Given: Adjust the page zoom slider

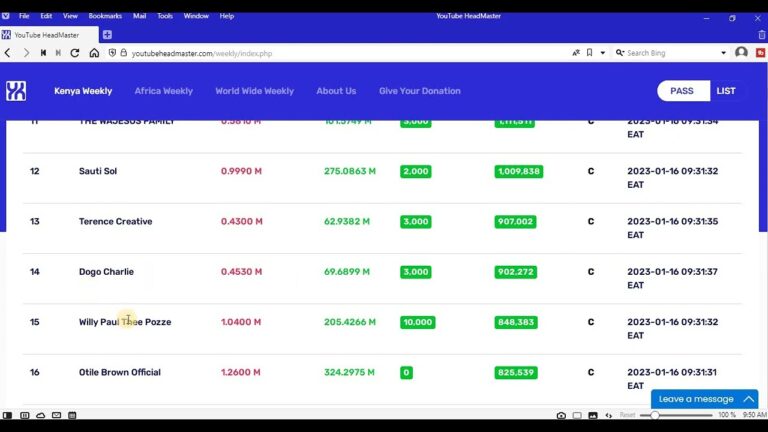Looking at the screenshot, I should point(656,415).
